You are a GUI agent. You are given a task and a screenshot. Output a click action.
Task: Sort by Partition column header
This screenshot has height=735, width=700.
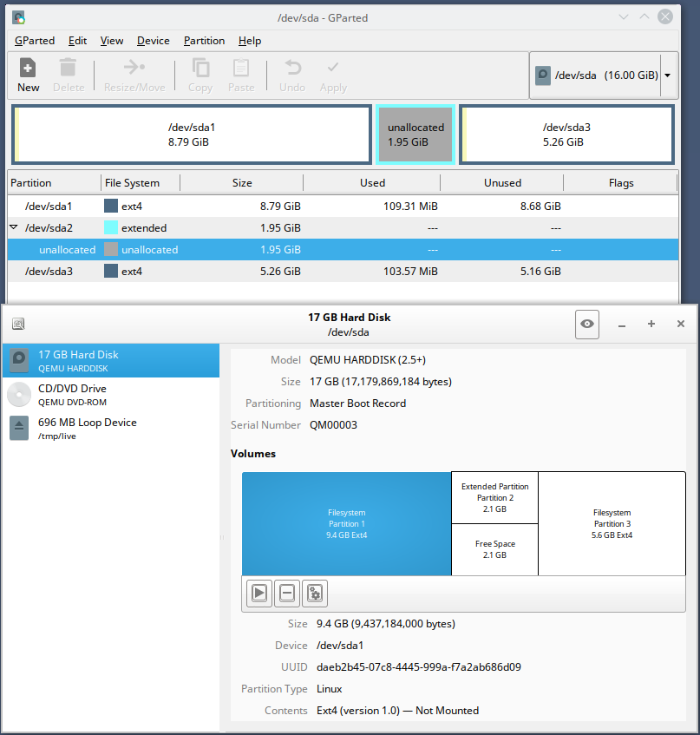(x=55, y=183)
